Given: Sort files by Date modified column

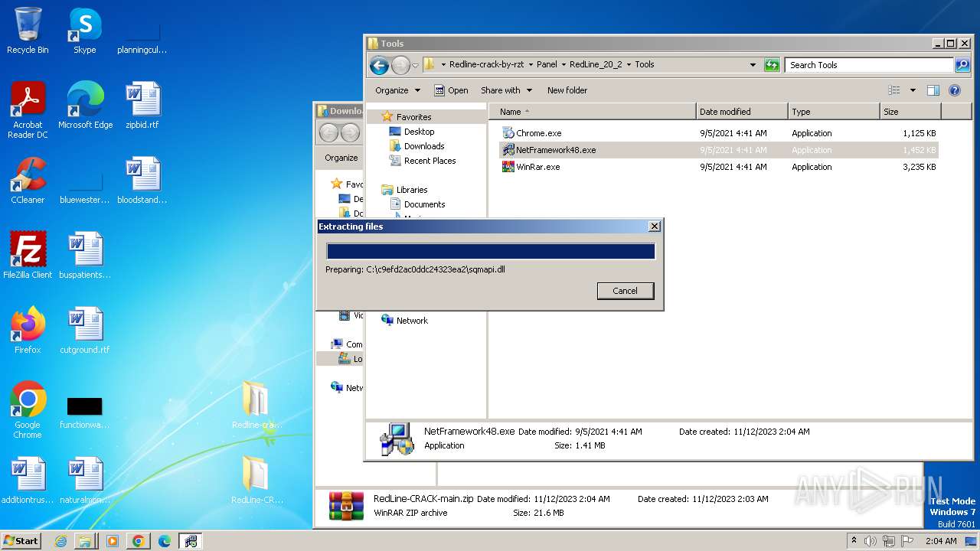Looking at the screenshot, I should pos(742,112).
